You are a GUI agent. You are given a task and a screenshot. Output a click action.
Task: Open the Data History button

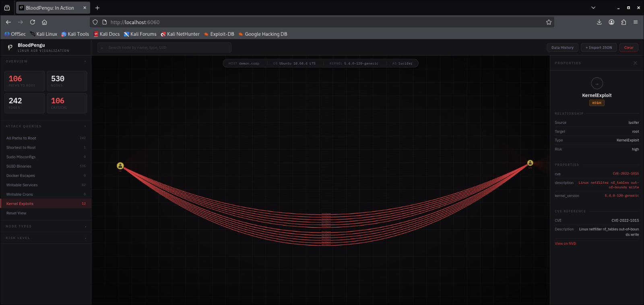(562, 47)
